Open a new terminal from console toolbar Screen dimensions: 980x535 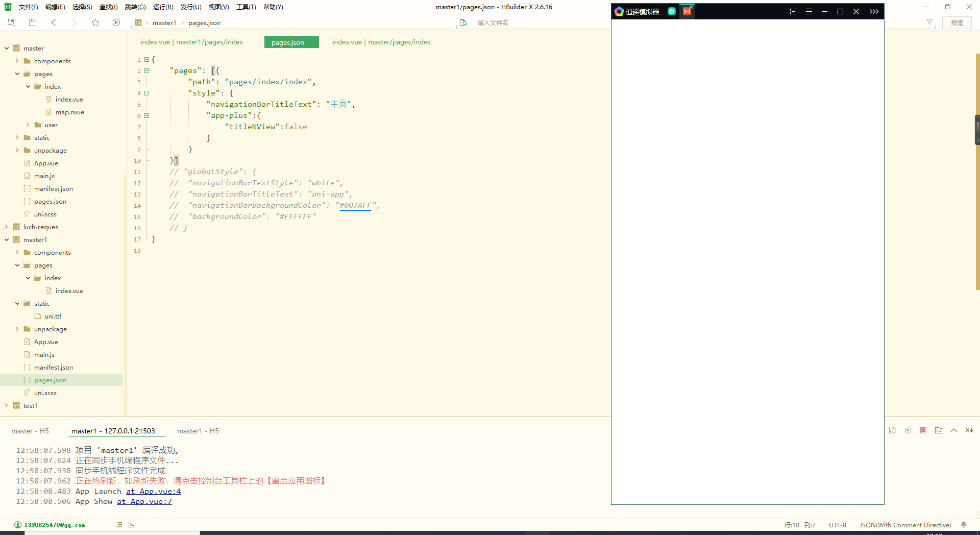939,430
